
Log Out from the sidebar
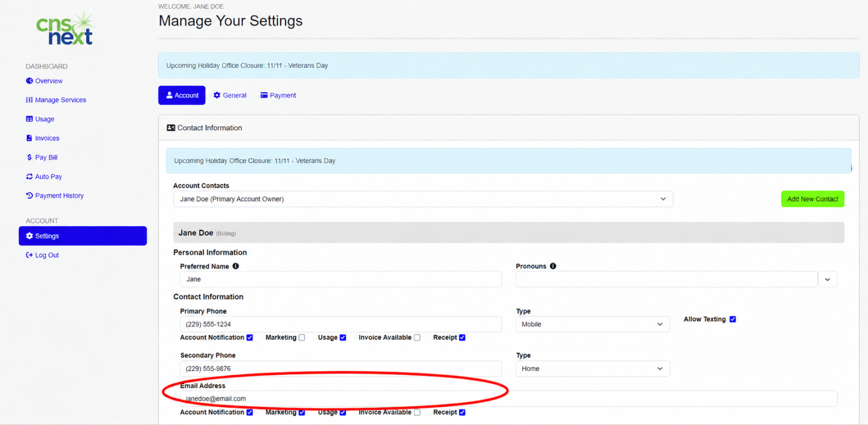coord(42,255)
